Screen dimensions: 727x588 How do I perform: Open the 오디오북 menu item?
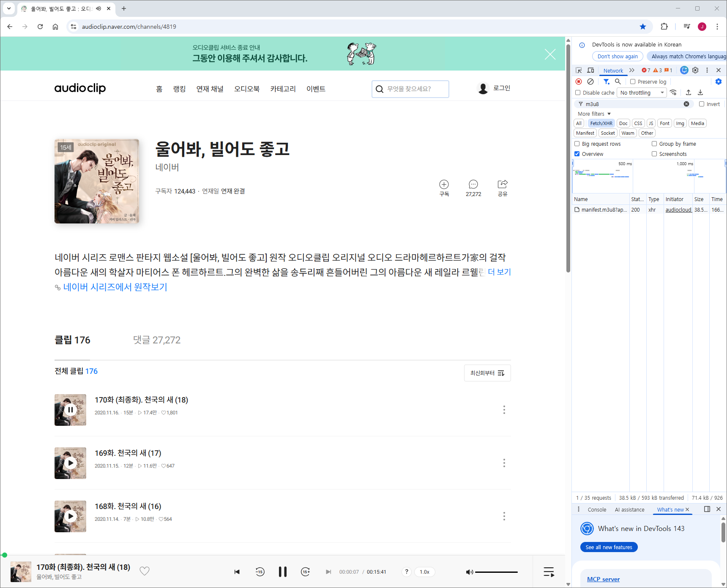pyautogui.click(x=247, y=89)
